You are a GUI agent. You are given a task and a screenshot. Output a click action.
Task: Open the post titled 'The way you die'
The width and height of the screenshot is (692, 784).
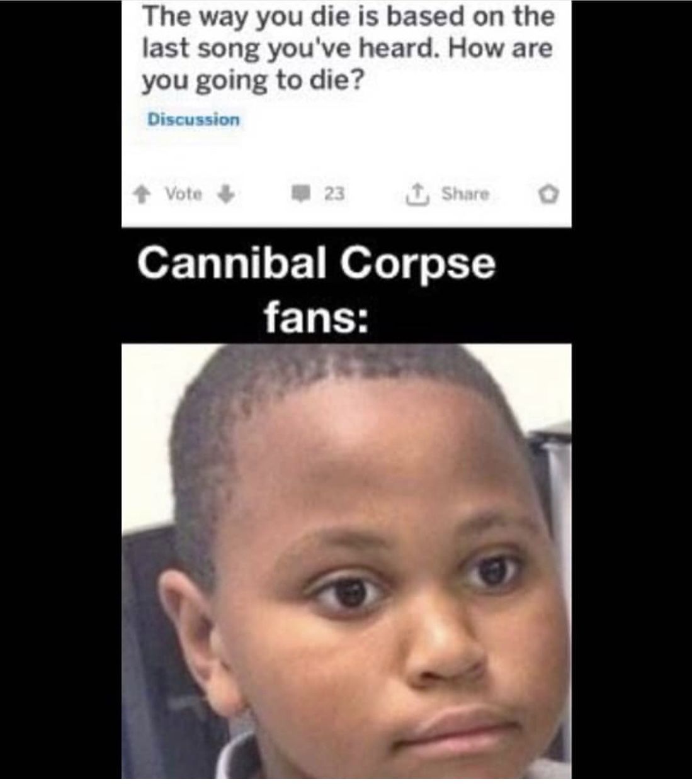tap(348, 48)
